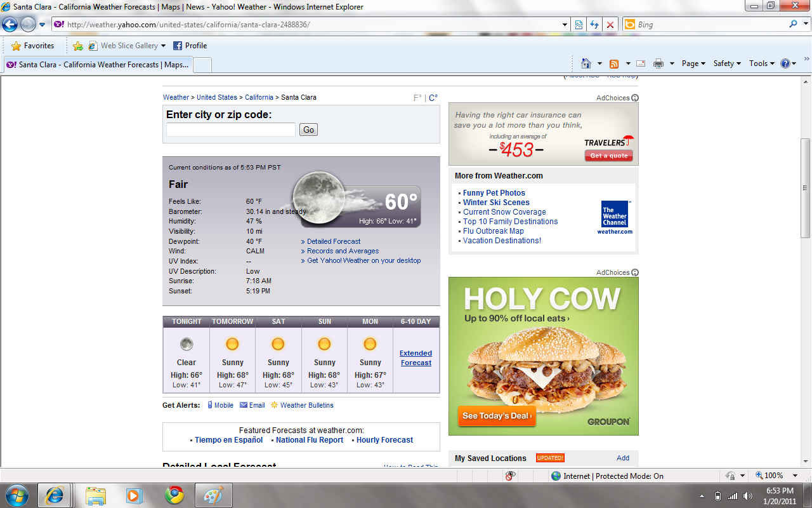Switch temperature units to F°

417,98
